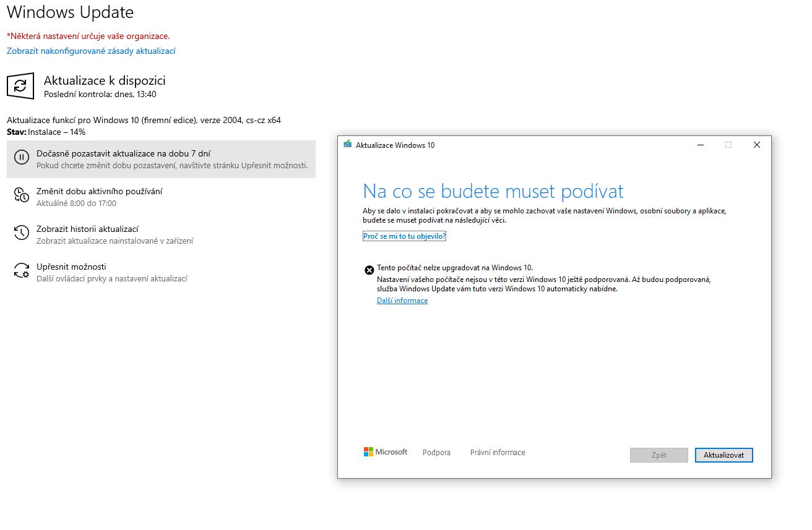Open the Další informace link
The height and width of the screenshot is (530, 812).
(402, 301)
